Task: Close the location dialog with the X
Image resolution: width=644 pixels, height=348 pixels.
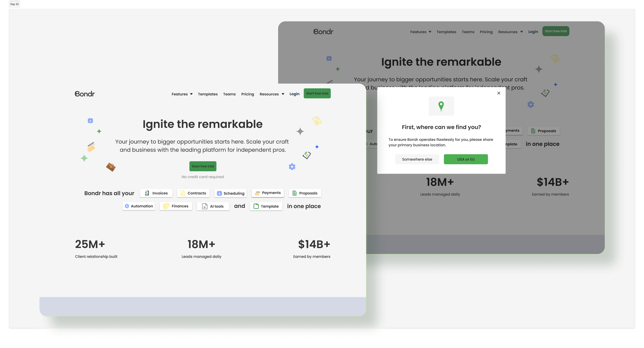Action: [499, 93]
